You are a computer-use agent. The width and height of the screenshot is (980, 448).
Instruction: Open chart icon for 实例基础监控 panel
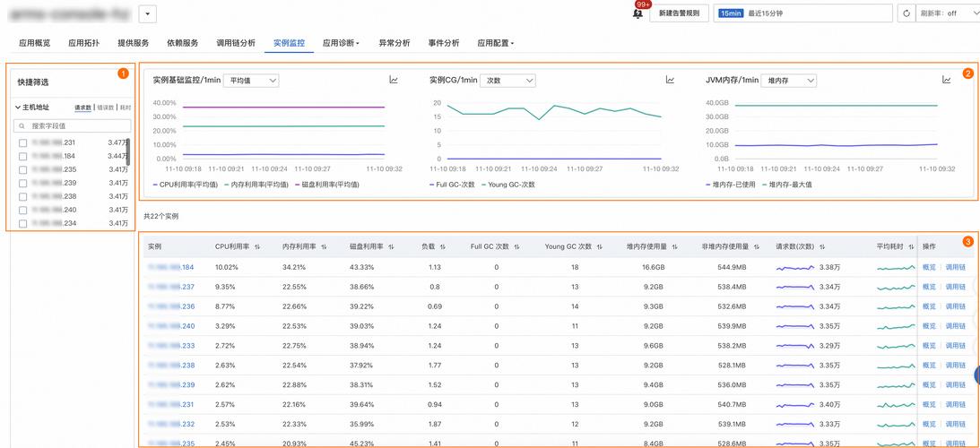click(x=394, y=80)
